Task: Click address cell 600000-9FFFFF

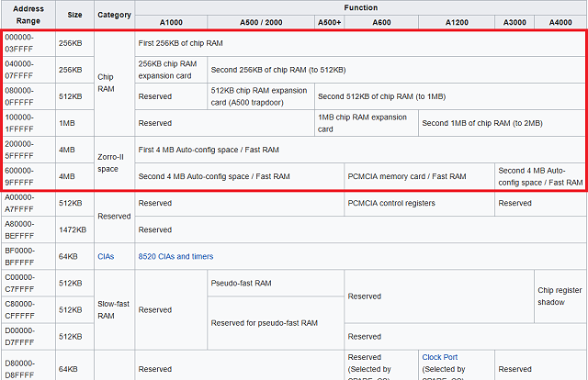Action: click(x=28, y=176)
